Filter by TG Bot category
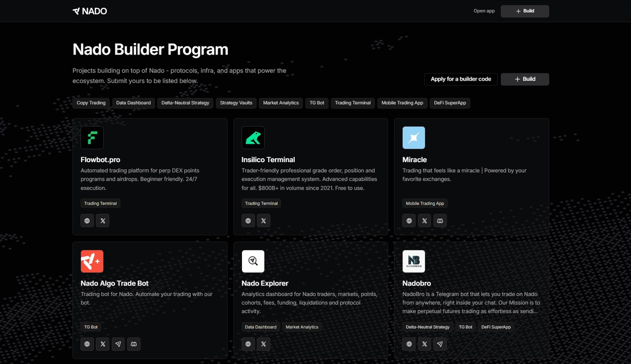This screenshot has width=631, height=364. 317,103
